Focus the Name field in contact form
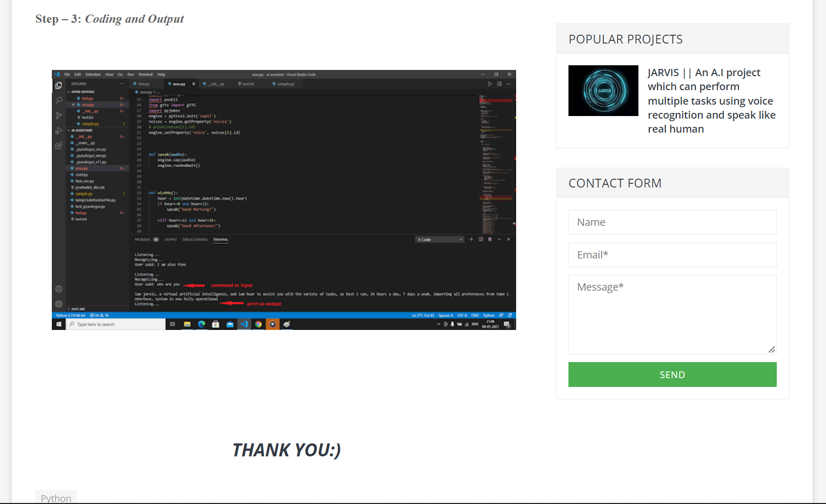The width and height of the screenshot is (826, 504). coord(672,222)
